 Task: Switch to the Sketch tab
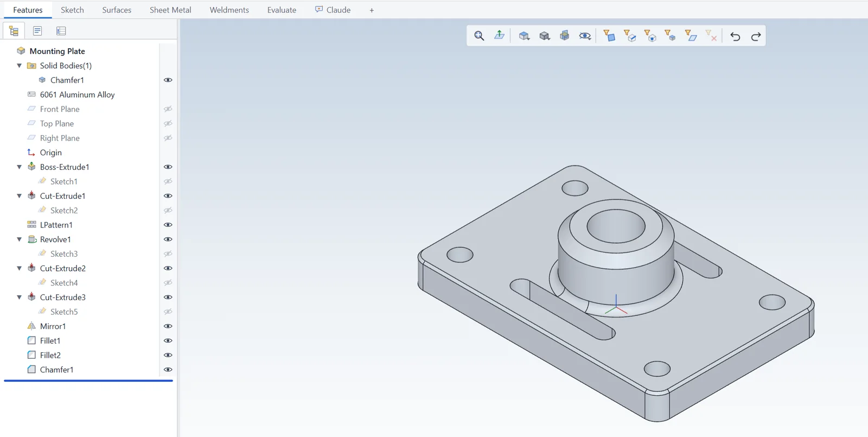point(72,10)
